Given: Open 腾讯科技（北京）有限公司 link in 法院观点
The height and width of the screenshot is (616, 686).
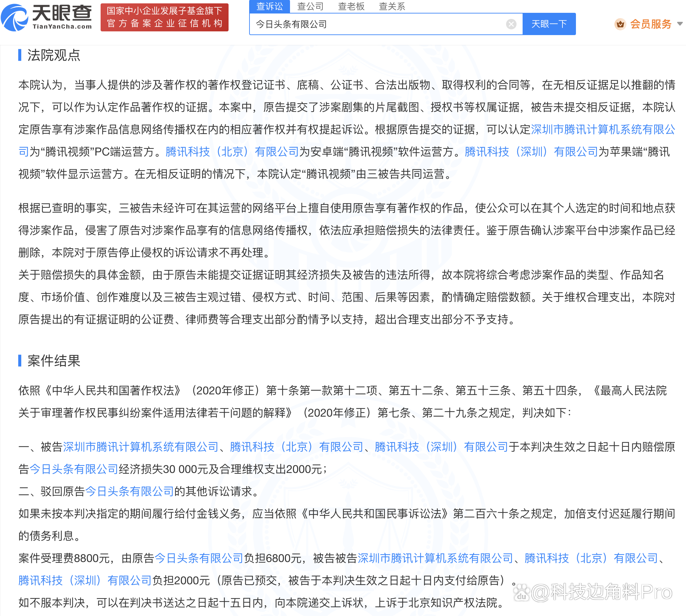Looking at the screenshot, I should tap(232, 151).
